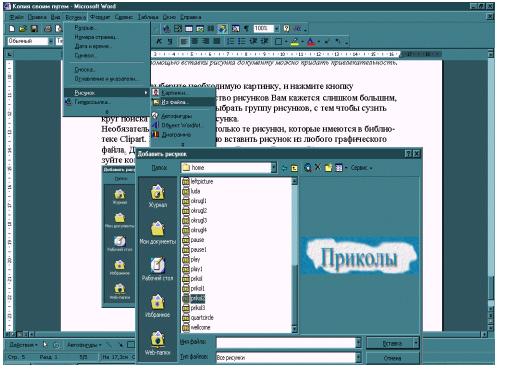This screenshot has width=512, height=384.
Task: Click the Вставка button in dialog
Action: [390, 343]
